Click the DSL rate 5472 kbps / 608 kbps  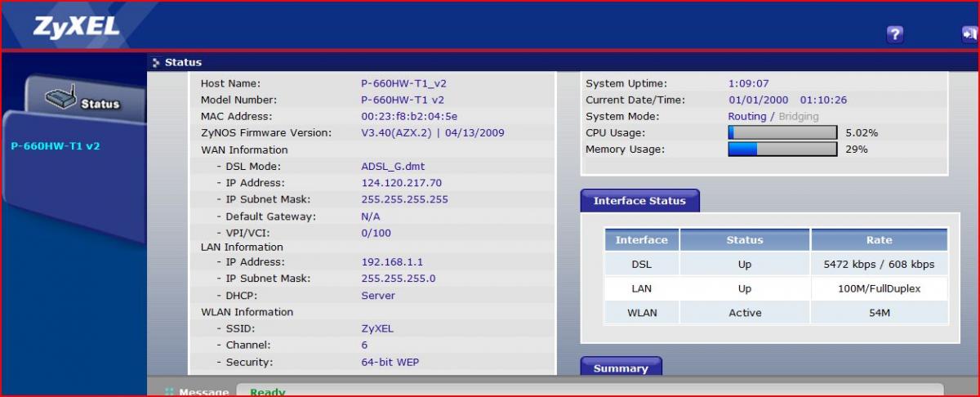[880, 265]
